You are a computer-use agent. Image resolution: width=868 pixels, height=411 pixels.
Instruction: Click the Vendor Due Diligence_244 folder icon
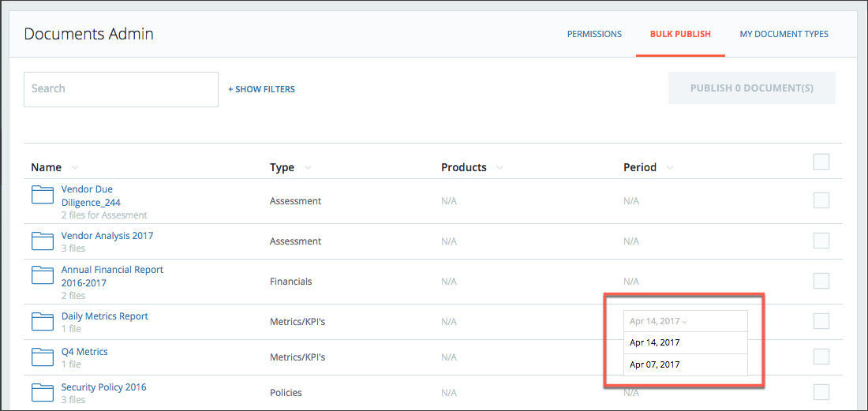point(42,196)
